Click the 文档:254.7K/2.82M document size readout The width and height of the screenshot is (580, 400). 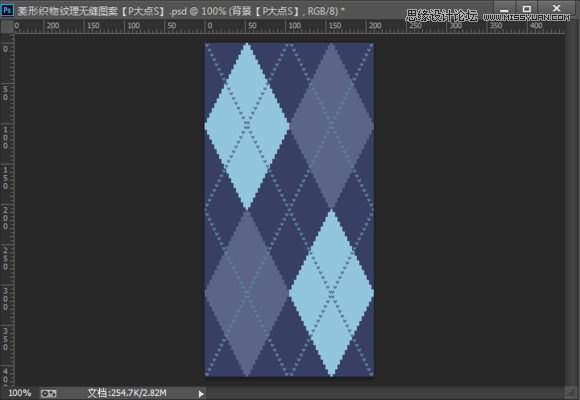127,393
